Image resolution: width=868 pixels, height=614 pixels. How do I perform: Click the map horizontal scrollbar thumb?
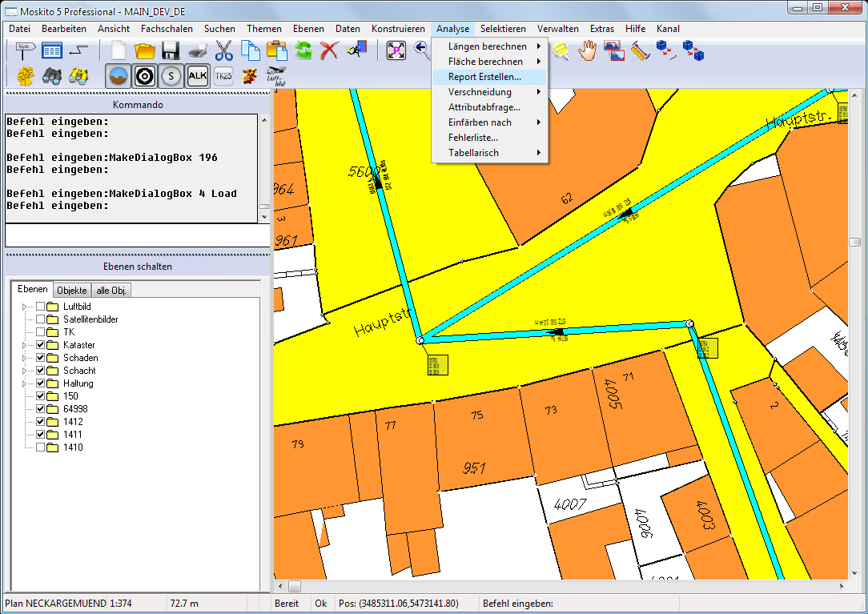295,586
